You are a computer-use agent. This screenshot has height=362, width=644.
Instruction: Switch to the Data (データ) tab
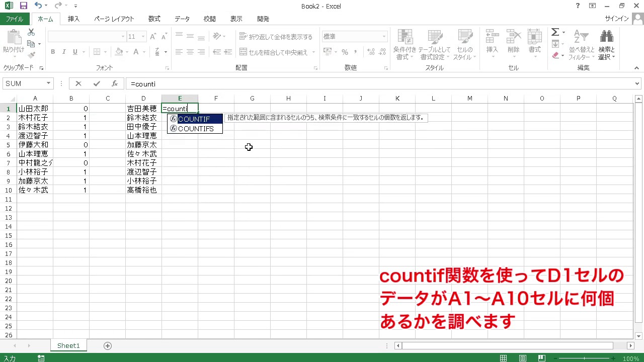[x=182, y=19]
